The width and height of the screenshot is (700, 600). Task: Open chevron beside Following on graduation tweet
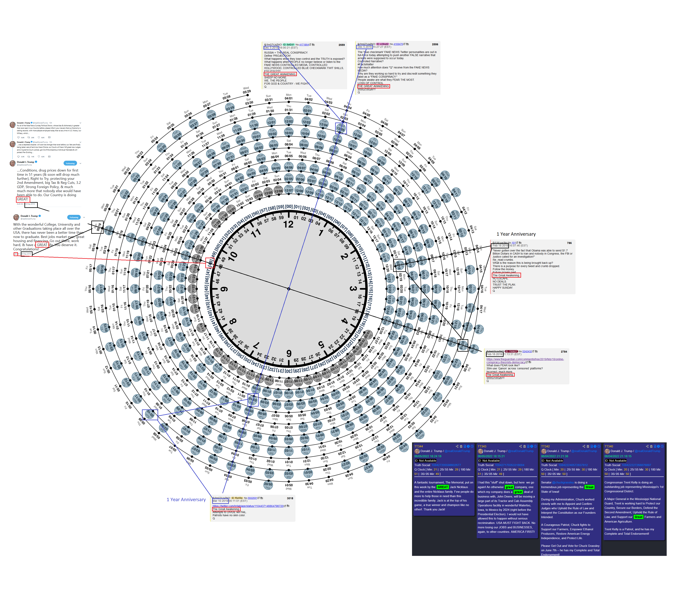(x=84, y=217)
